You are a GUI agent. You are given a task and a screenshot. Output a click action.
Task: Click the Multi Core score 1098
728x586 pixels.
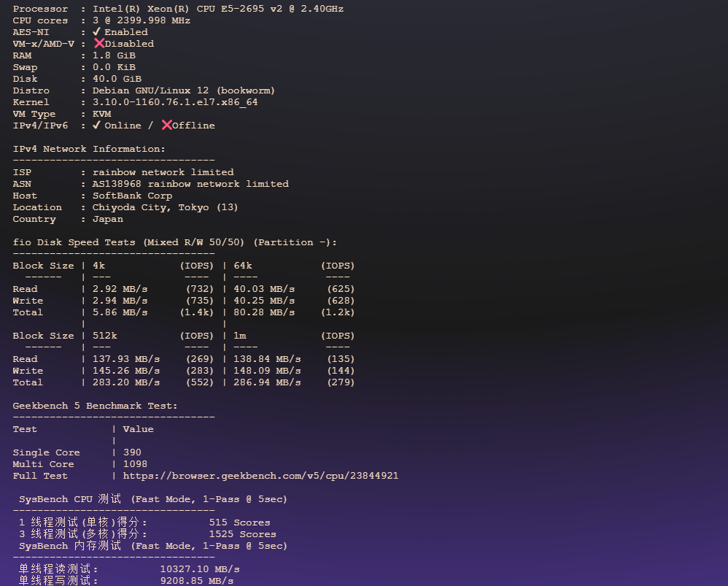point(135,463)
